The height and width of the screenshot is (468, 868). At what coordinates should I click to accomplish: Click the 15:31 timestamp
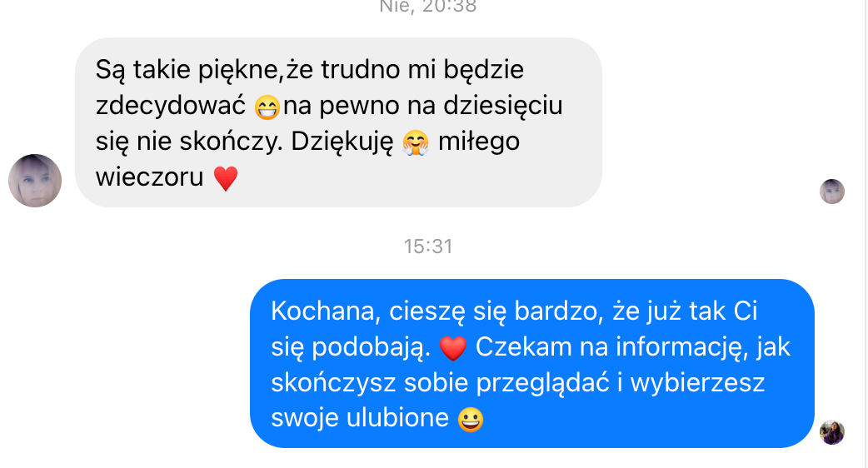(428, 246)
